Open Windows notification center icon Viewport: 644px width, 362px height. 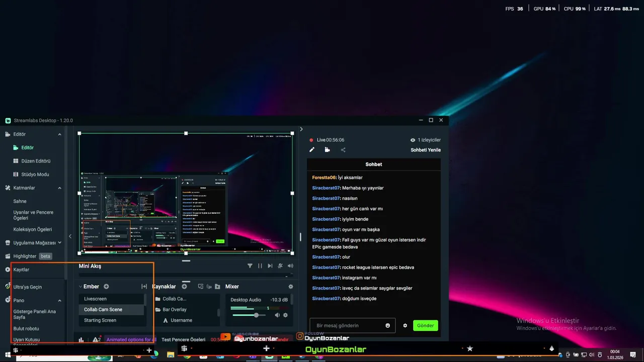coord(633,355)
